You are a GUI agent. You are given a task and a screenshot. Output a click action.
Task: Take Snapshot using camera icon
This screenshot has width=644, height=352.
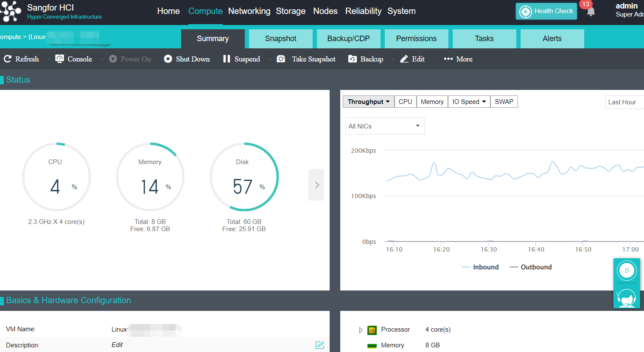pos(281,59)
